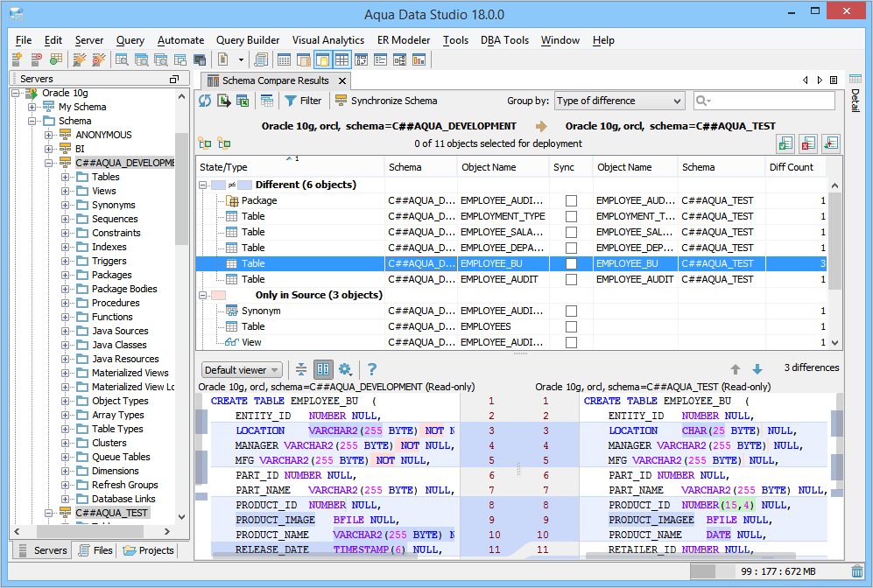Switch to the Projects tab
The height and width of the screenshot is (588, 873).
point(149,550)
